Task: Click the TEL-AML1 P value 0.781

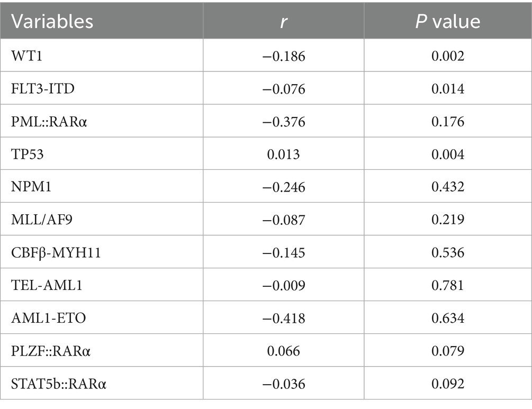Action: (x=447, y=286)
